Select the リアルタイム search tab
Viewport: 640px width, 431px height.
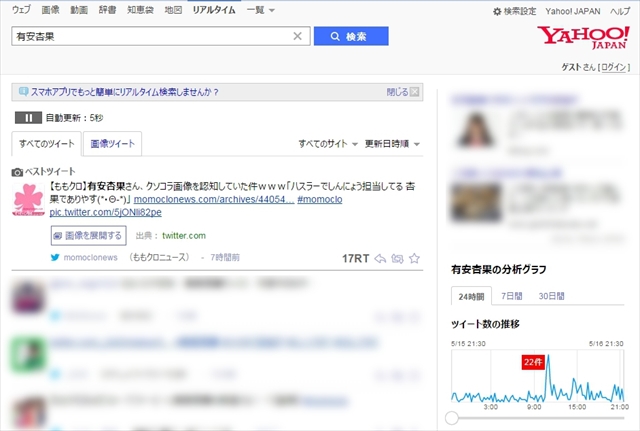coord(214,10)
